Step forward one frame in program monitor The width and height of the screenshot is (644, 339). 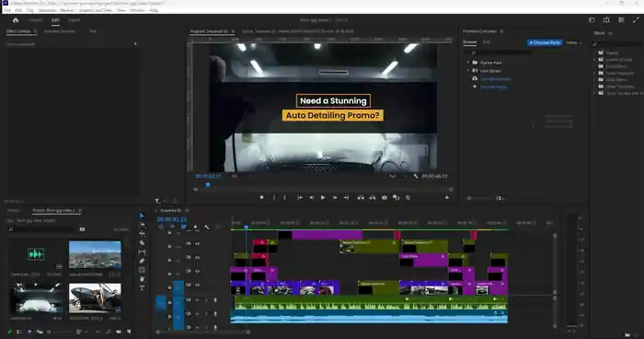coord(335,198)
